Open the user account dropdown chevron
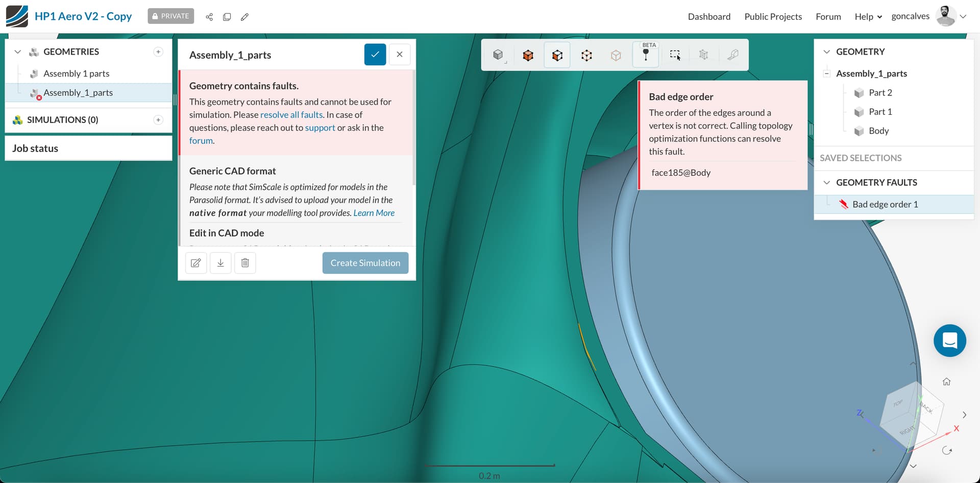This screenshot has width=980, height=483. (x=963, y=16)
